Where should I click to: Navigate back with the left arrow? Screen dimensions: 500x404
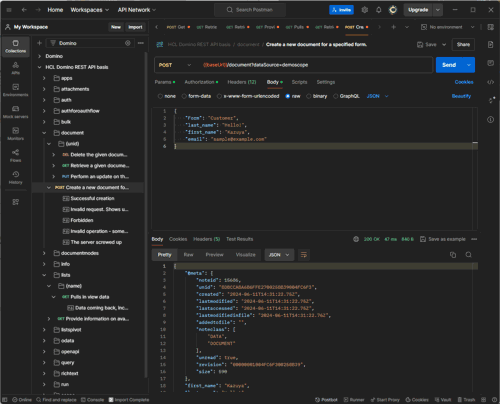coord(24,10)
